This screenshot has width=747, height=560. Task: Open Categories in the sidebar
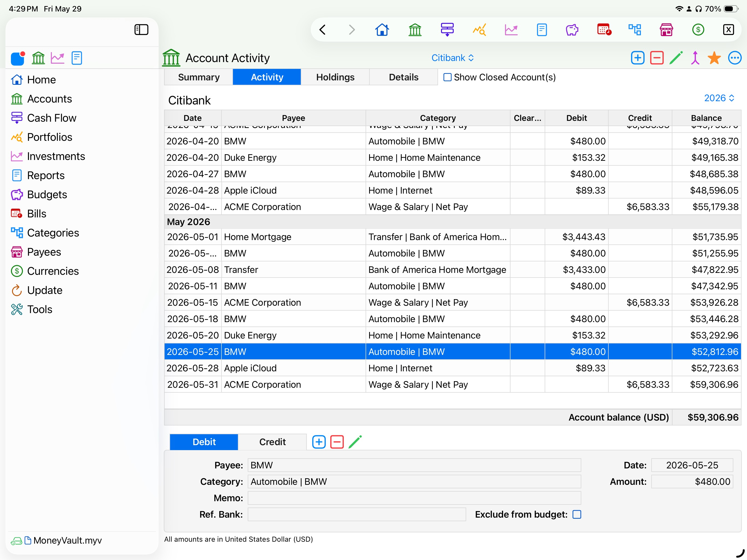coord(45,233)
